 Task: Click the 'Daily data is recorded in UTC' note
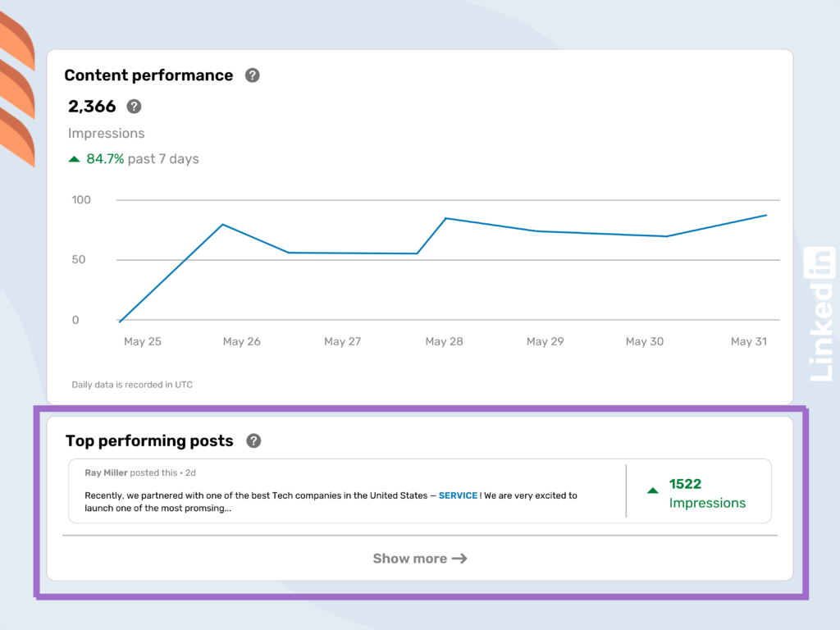131,384
